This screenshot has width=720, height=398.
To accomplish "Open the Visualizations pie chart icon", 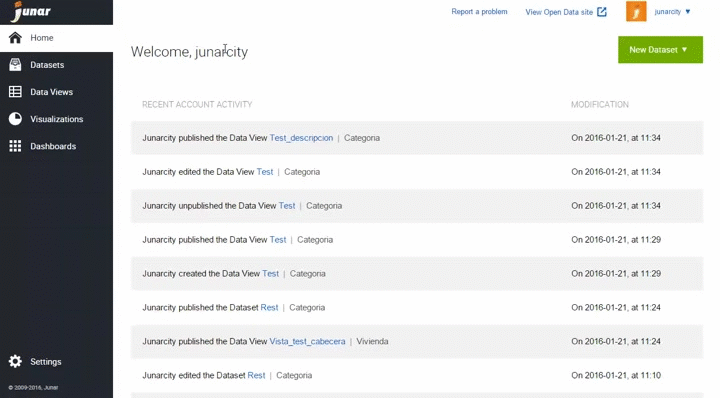I will point(15,119).
